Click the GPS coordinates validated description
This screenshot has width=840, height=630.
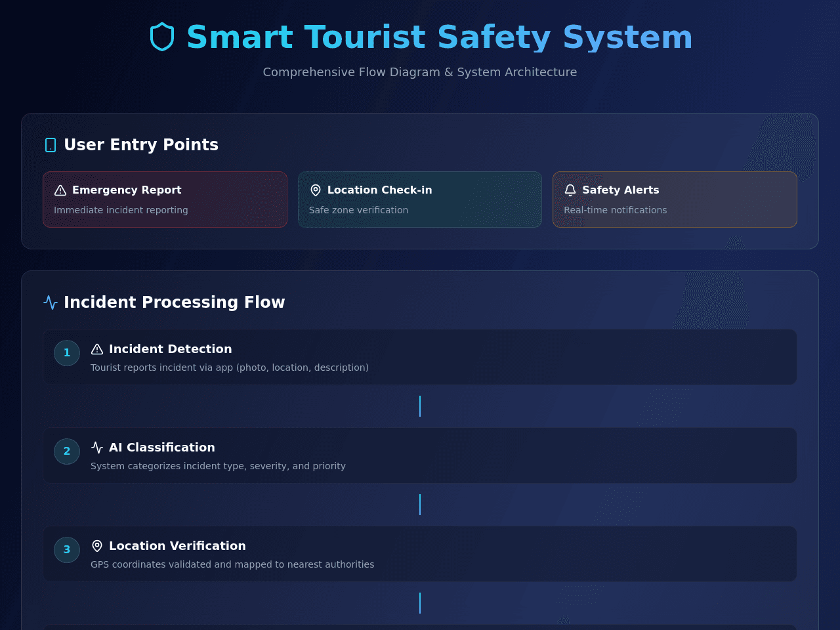232,564
